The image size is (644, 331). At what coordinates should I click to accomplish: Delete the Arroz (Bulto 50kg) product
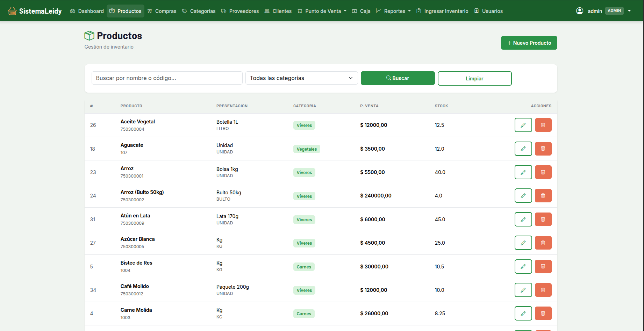pyautogui.click(x=543, y=196)
